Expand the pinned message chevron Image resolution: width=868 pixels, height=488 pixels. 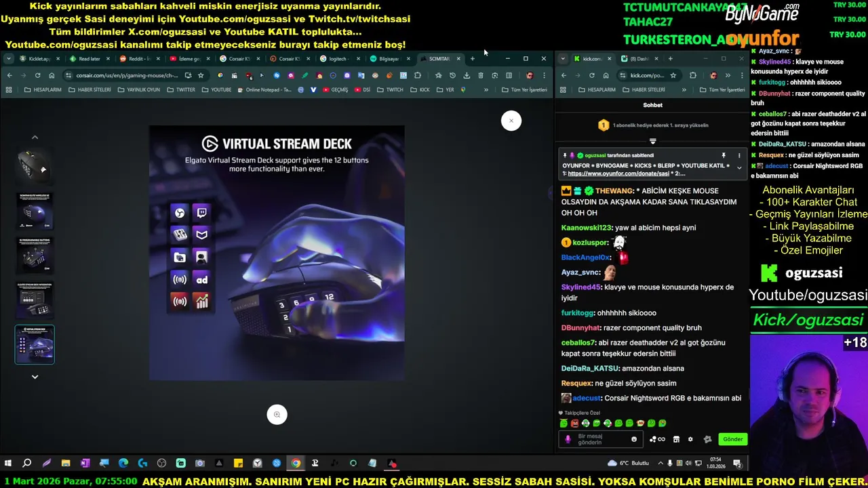coord(739,167)
